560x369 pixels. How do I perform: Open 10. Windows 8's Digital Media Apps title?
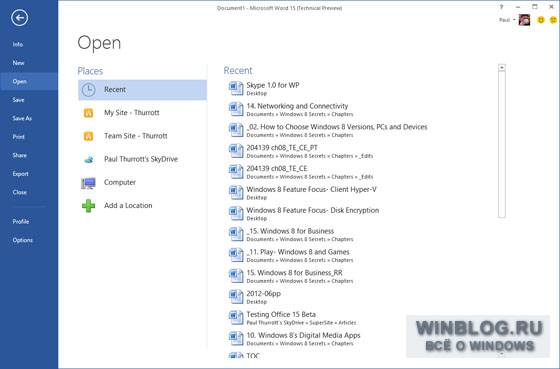point(303,335)
